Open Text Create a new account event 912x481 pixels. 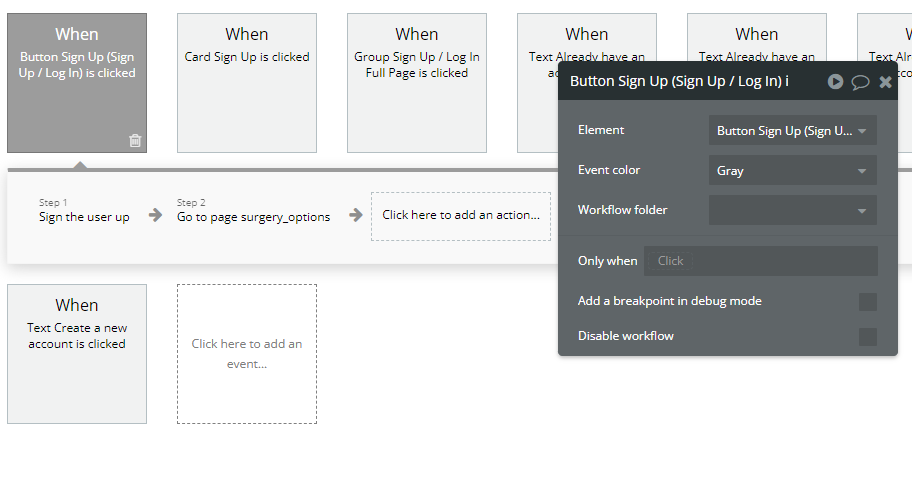click(77, 354)
